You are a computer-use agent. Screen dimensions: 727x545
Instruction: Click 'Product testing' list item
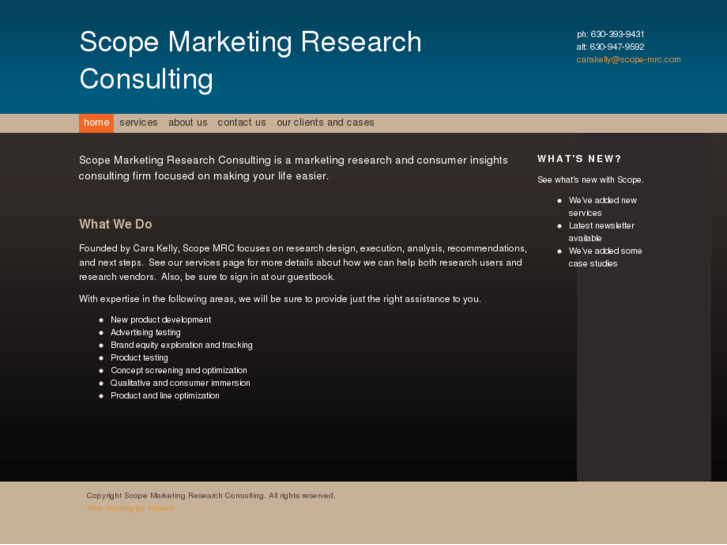coord(139,358)
